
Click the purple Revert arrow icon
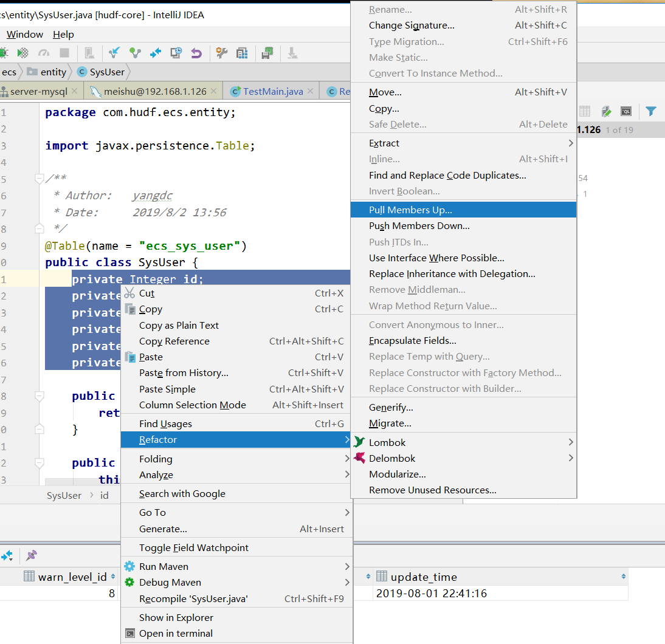click(196, 53)
